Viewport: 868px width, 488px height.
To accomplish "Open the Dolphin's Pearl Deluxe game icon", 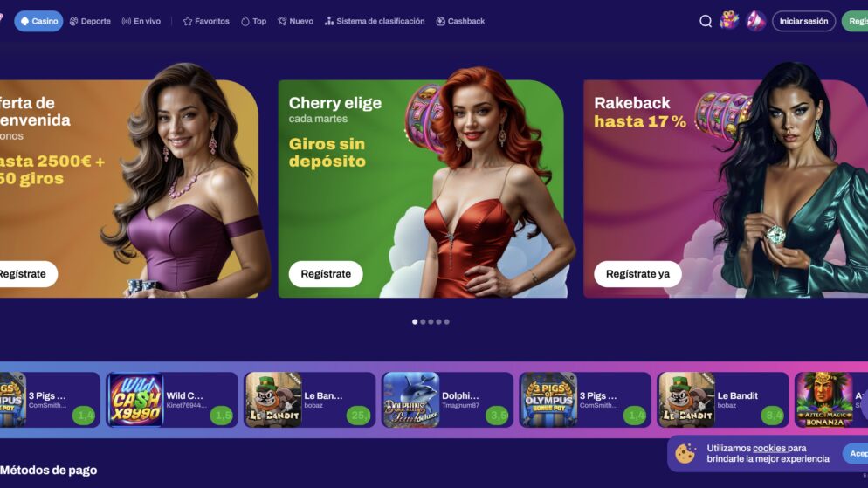I will coord(411,400).
